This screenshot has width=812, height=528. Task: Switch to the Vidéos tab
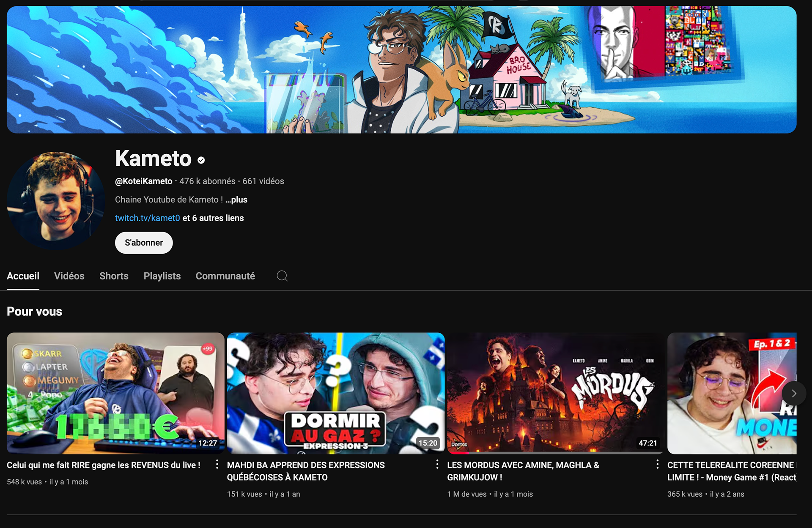click(69, 276)
